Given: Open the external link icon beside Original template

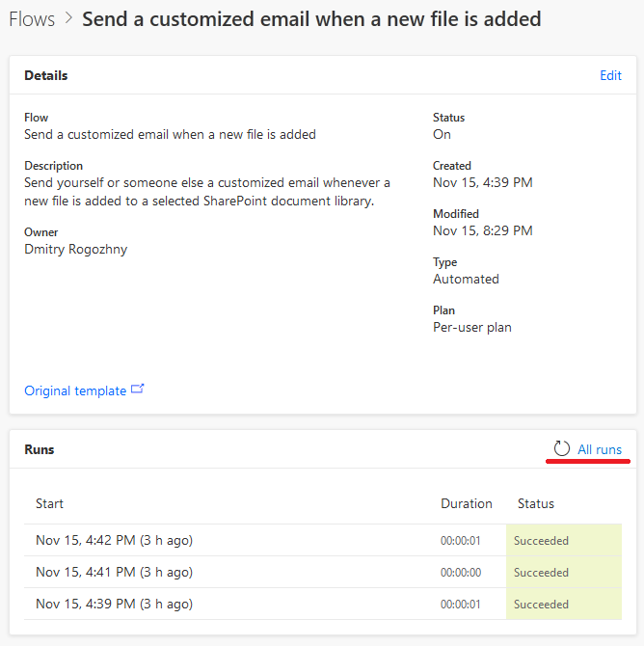Looking at the screenshot, I should coord(137,389).
